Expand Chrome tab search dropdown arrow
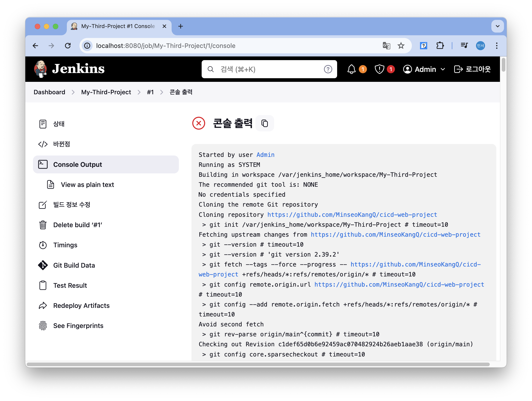The image size is (532, 401). coord(498,26)
